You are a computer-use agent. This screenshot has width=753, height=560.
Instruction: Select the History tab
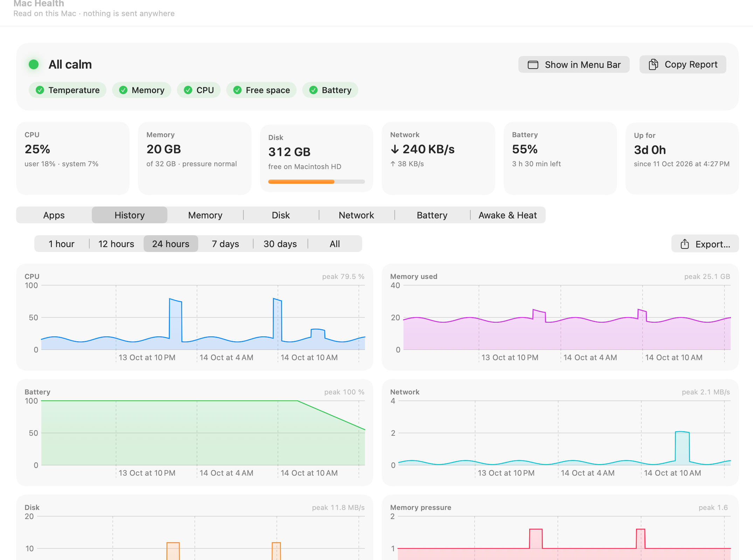pos(130,215)
